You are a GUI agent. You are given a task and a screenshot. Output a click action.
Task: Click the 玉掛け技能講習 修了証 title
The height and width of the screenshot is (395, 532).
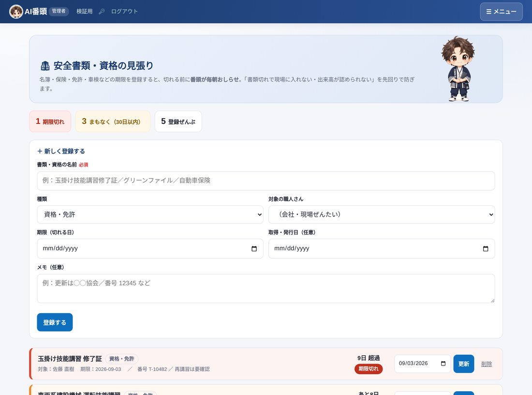coord(70,359)
